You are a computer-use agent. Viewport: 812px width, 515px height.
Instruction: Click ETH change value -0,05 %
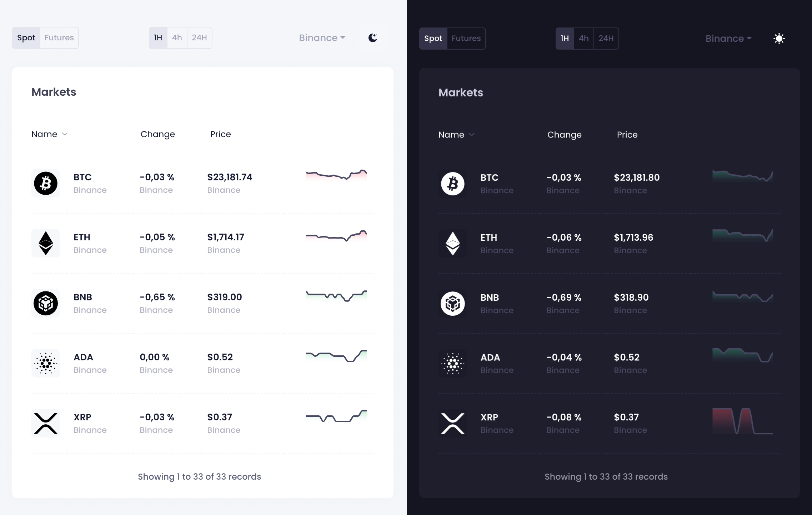tap(157, 237)
